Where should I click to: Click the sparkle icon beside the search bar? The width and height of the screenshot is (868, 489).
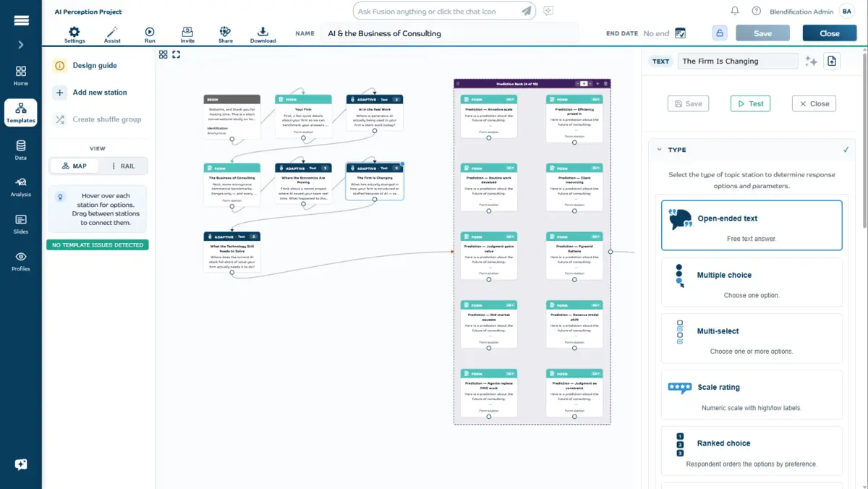(549, 11)
